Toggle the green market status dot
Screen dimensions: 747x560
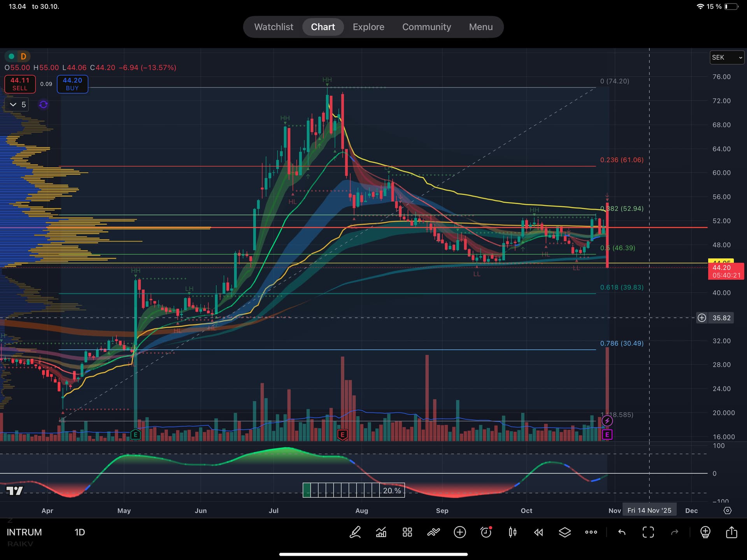12,56
